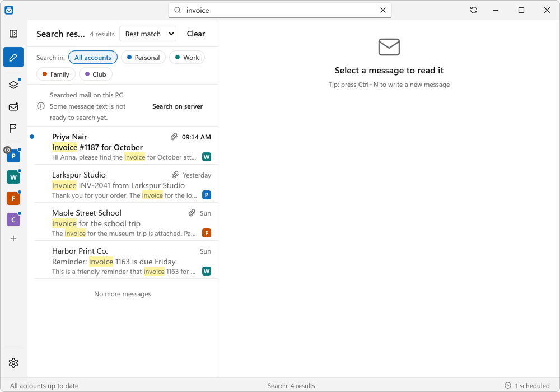Image resolution: width=560 pixels, height=392 pixels.
Task: Click Personal badge on Larkspur Studio email
Action: pos(207,195)
